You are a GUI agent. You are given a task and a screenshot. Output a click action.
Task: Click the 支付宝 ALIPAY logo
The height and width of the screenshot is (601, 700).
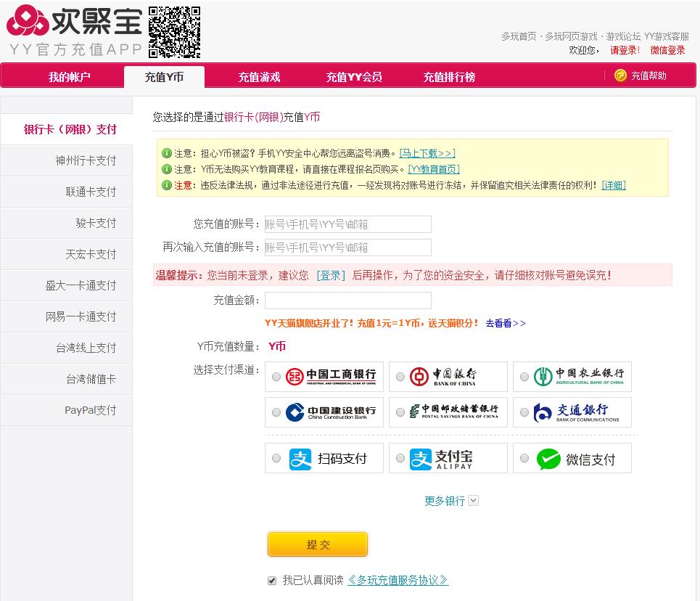(441, 459)
